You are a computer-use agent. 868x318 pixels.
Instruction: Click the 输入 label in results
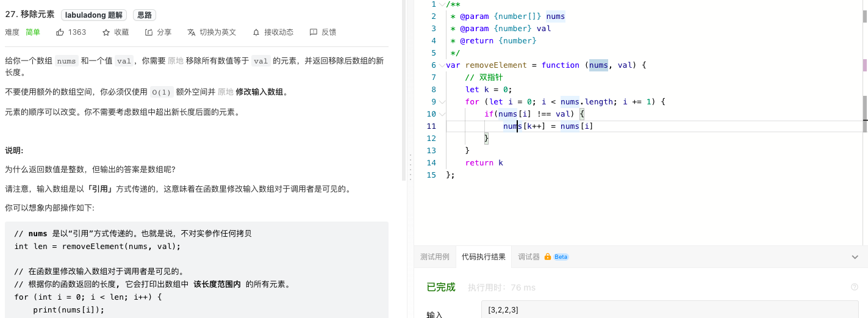tap(434, 314)
